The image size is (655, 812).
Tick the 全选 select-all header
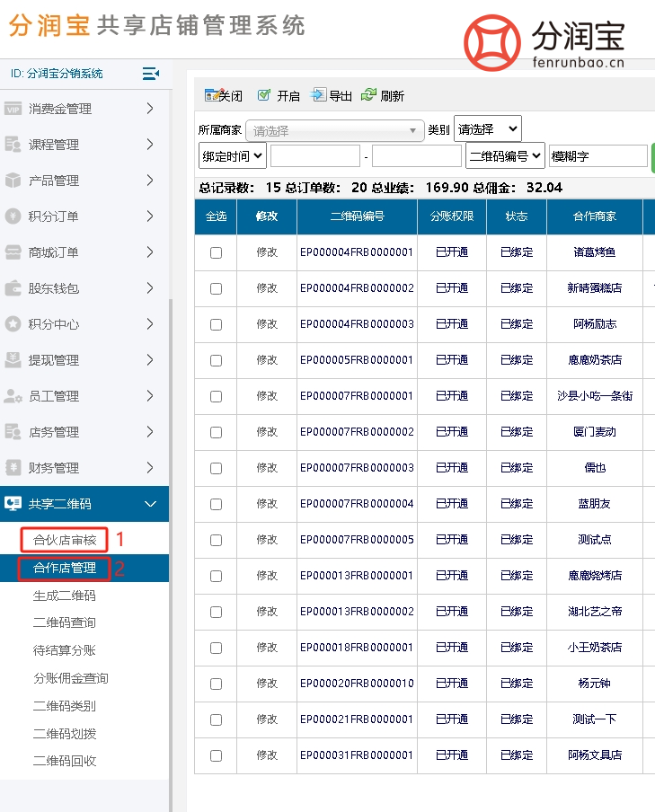[x=216, y=216]
